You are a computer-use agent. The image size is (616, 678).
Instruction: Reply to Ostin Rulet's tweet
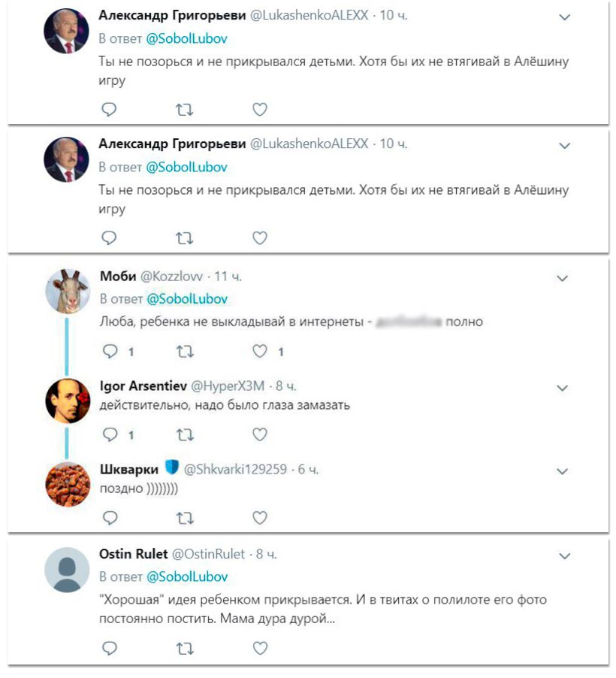[x=110, y=647]
